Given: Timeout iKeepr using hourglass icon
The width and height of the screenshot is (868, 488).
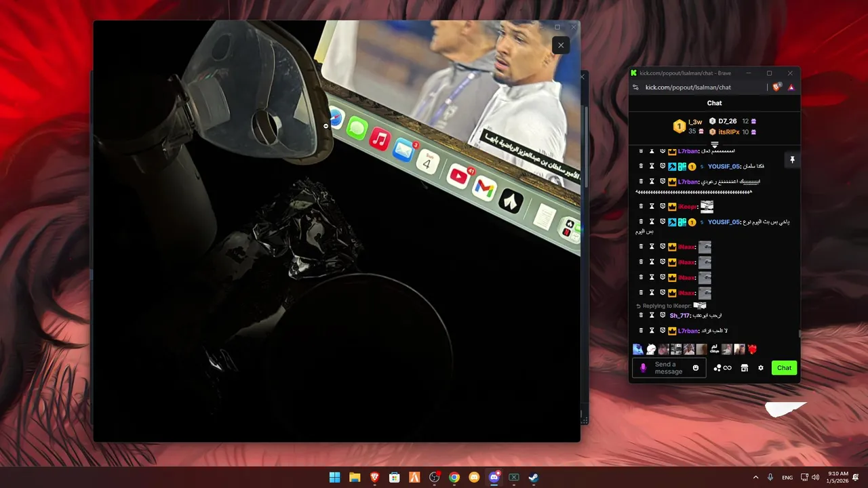Looking at the screenshot, I should point(652,206).
